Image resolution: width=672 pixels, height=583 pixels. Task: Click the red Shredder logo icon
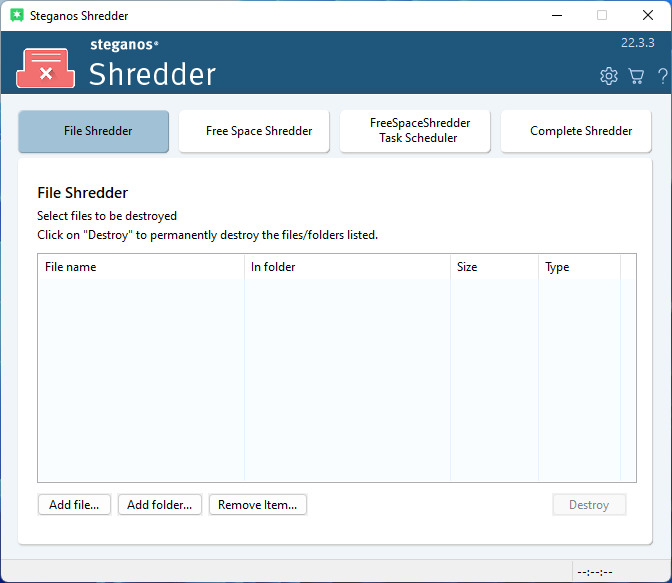[45, 68]
